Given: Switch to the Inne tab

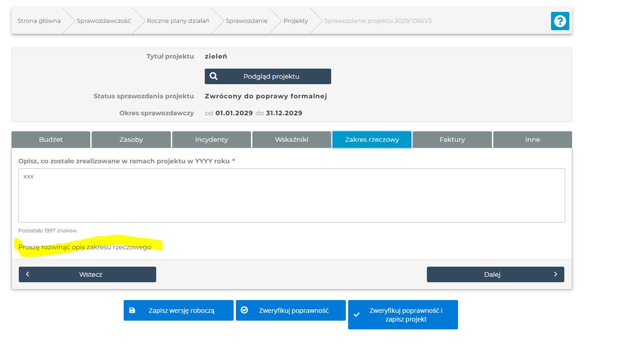Looking at the screenshot, I should [x=532, y=140].
